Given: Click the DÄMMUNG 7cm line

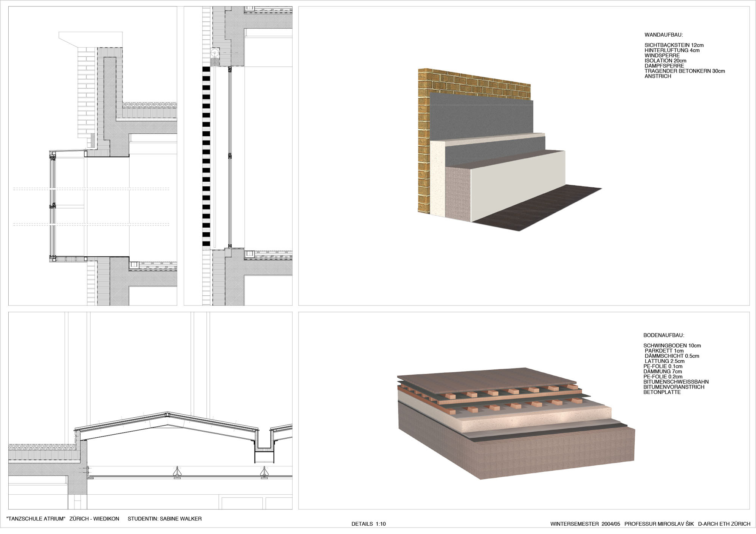Looking at the screenshot, I should pos(662,371).
